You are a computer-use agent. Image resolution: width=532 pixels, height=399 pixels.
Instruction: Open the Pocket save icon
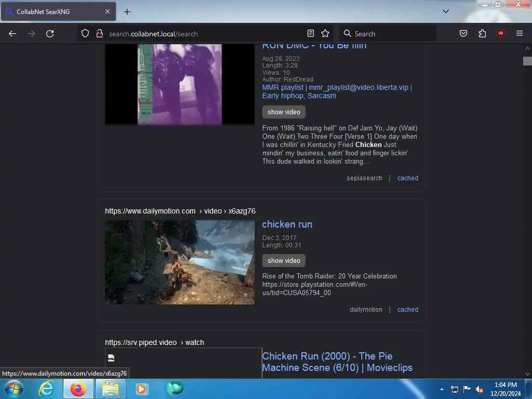click(x=463, y=33)
